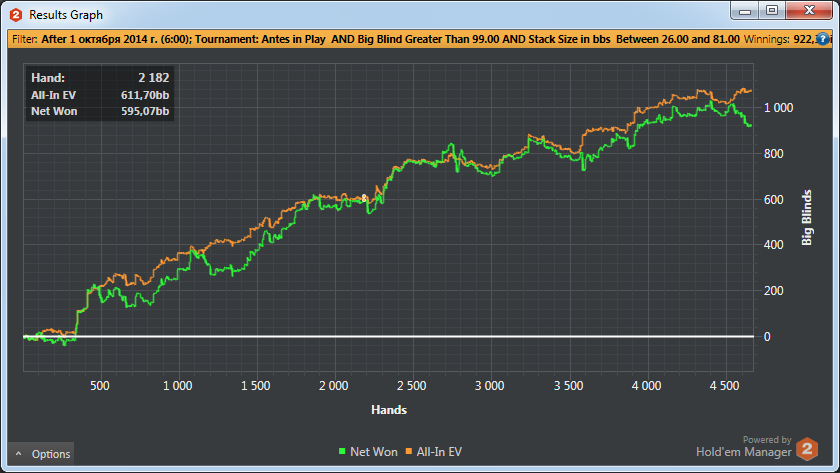
Task: Click the Hold'em Manager 2 logo
Action: pyautogui.click(x=806, y=448)
